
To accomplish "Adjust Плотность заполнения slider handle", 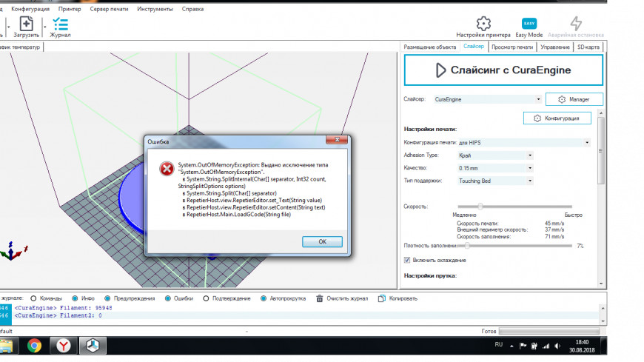I will click(467, 246).
